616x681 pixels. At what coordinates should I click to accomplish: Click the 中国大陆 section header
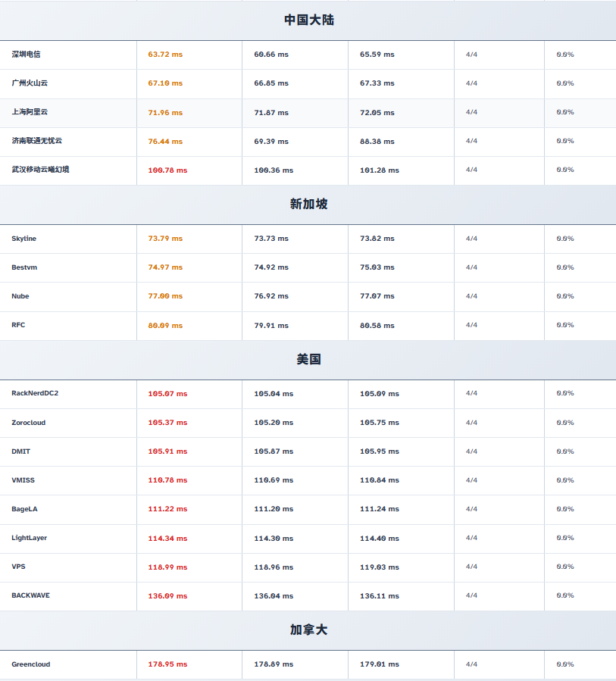[x=308, y=20]
